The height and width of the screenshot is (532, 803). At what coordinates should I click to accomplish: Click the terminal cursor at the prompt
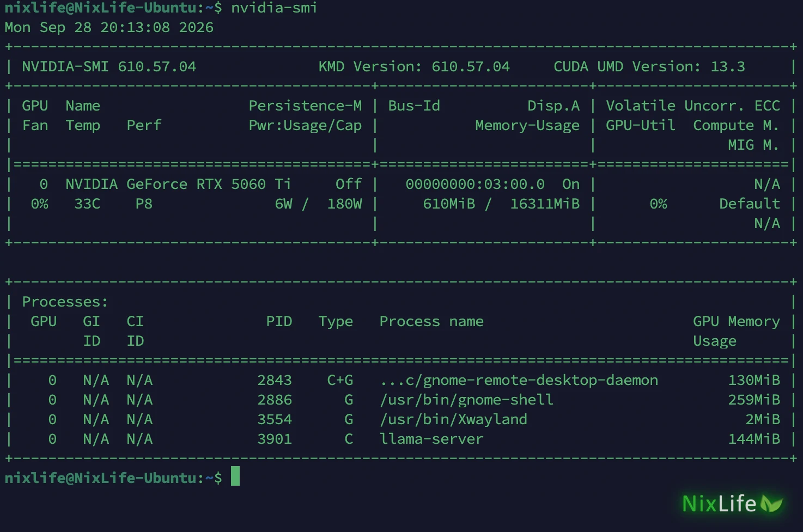tap(235, 476)
